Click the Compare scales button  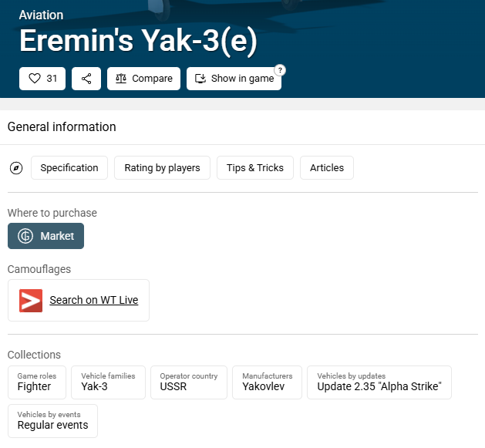click(x=143, y=79)
